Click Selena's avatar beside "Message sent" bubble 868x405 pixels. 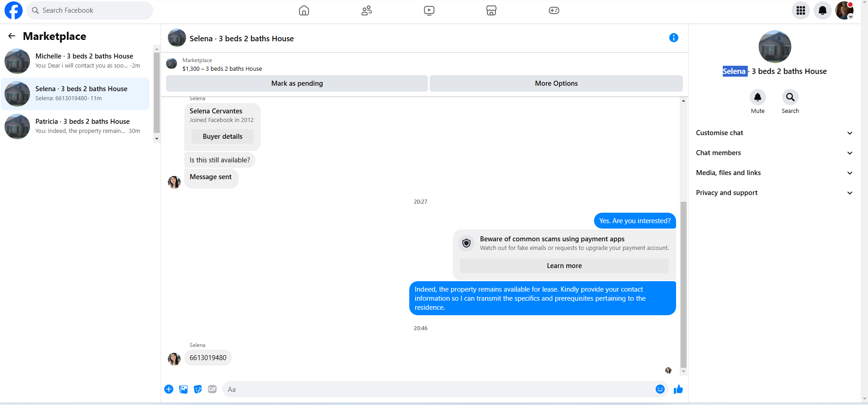pos(174,182)
